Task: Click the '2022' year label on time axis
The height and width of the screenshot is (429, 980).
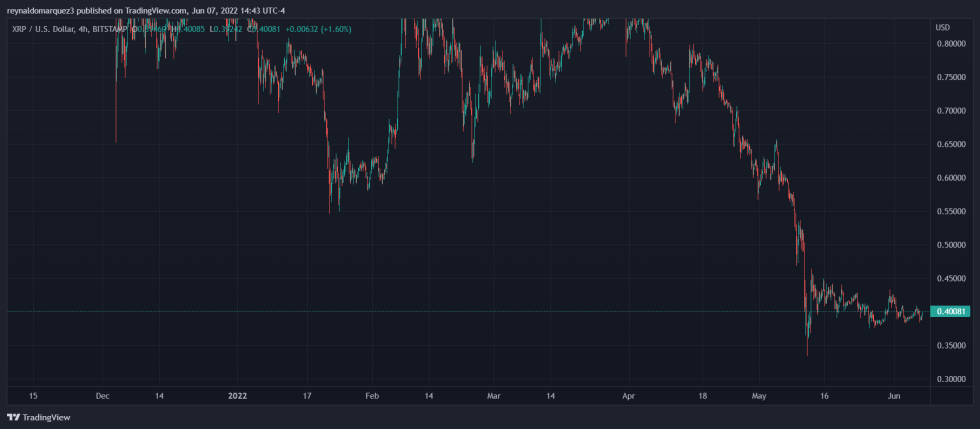Action: click(238, 396)
